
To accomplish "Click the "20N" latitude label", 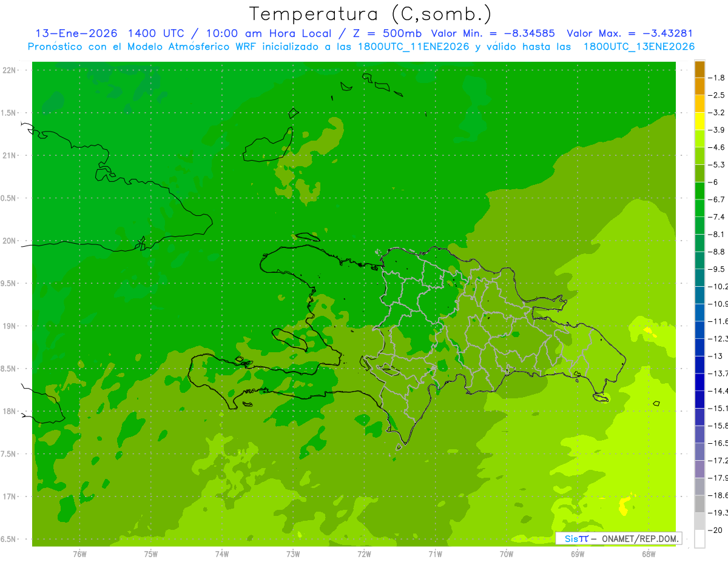I will (9, 241).
